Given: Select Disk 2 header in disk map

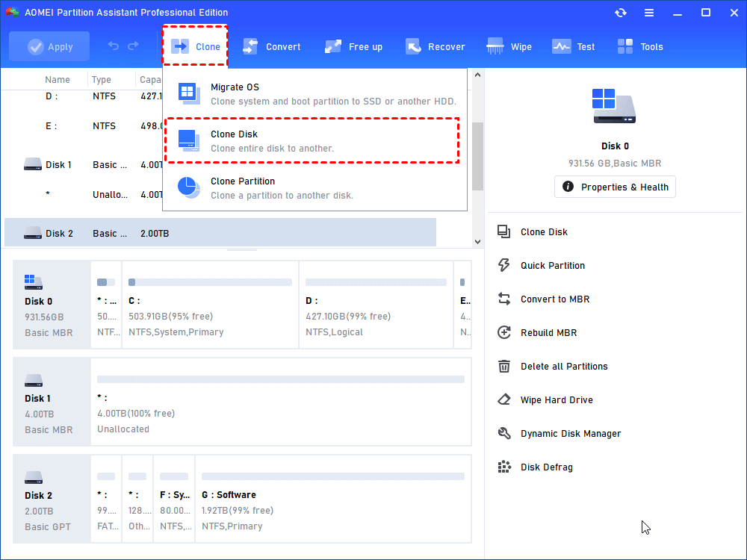Looking at the screenshot, I should [x=52, y=499].
